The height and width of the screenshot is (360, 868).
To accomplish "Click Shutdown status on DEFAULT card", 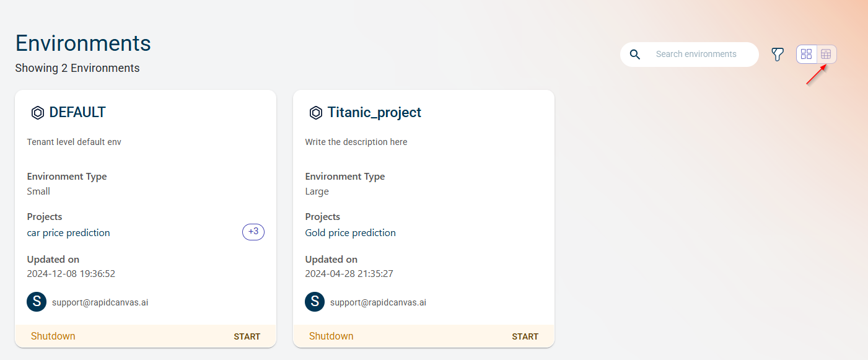I will 53,336.
